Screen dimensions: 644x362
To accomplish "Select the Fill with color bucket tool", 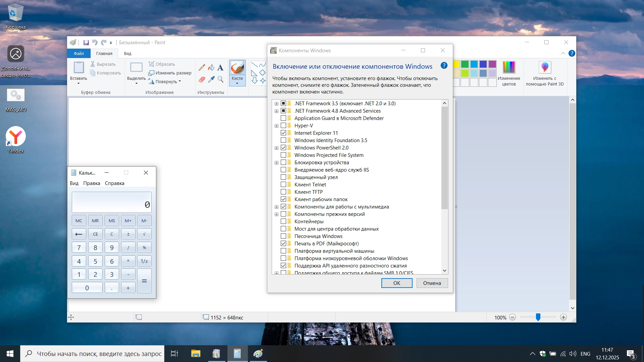I will click(x=211, y=67).
